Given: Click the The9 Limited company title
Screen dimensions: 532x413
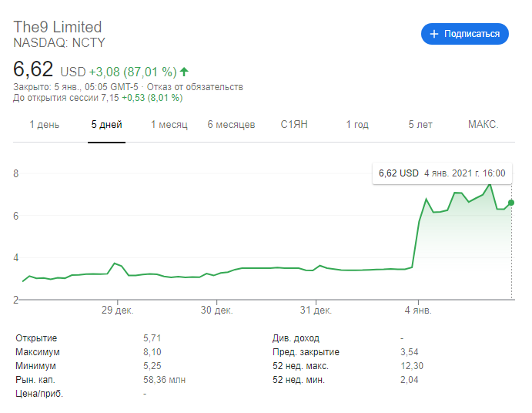Looking at the screenshot, I should click(58, 27).
